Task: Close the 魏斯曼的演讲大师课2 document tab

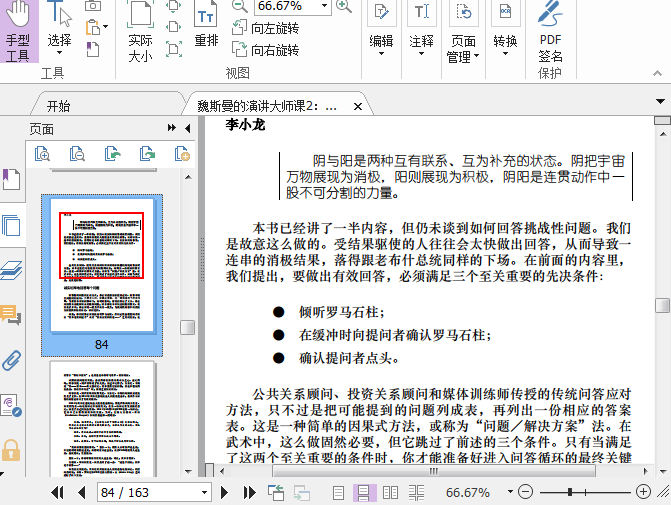Action: [x=358, y=106]
